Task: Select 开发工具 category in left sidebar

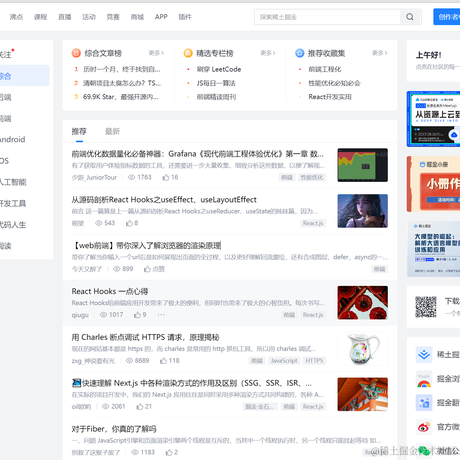Action: (x=13, y=203)
